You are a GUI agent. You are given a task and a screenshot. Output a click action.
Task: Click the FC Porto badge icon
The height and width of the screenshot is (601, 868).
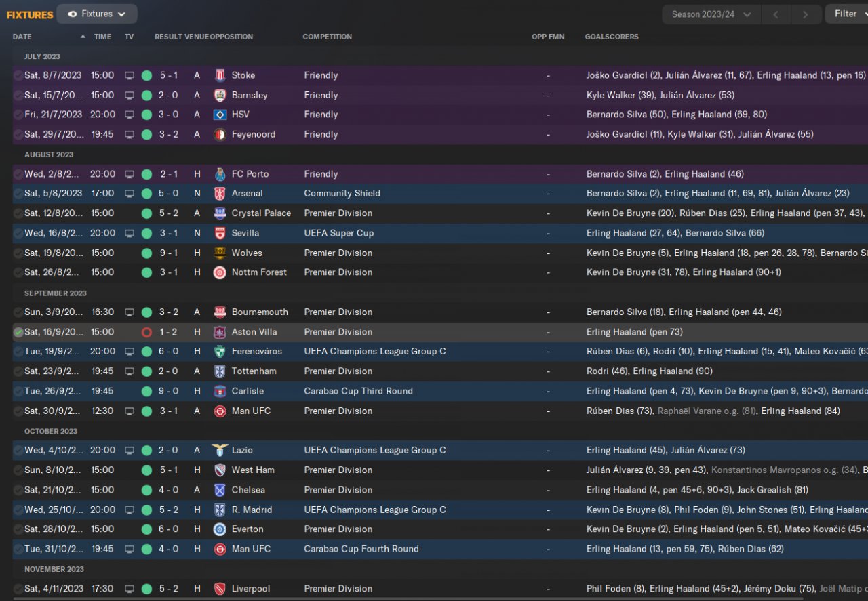tap(220, 174)
